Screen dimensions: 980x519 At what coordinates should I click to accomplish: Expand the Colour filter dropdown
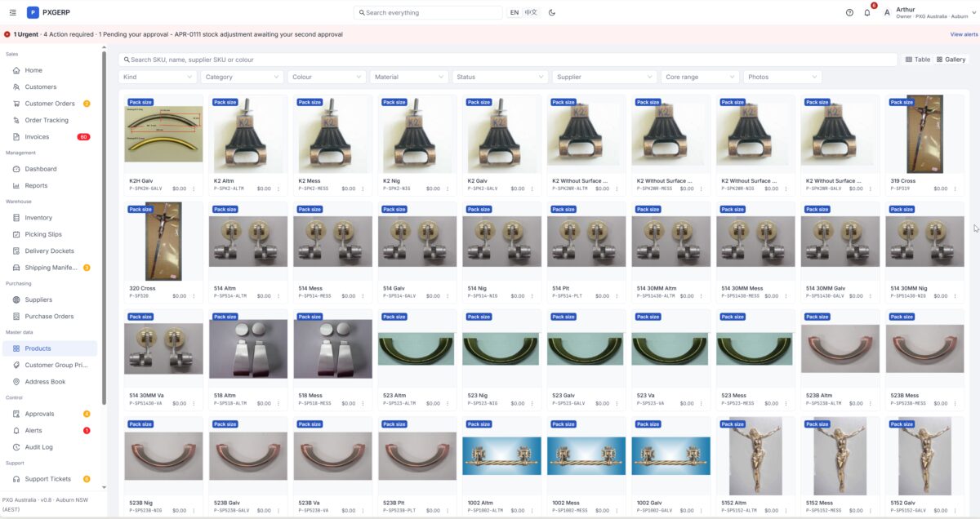(x=327, y=77)
